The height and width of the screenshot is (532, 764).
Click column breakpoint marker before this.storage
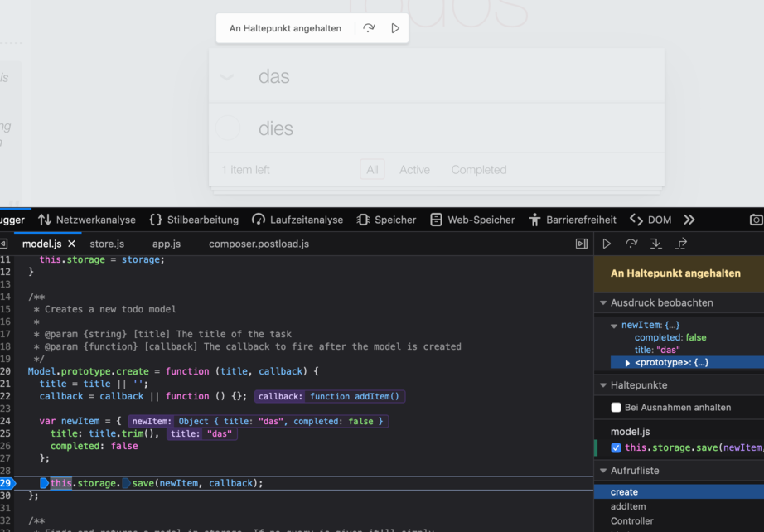click(44, 483)
